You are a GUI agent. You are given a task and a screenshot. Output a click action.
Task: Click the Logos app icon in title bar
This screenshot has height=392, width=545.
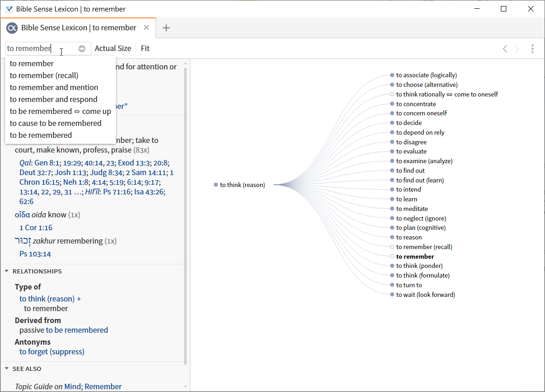tap(9, 9)
